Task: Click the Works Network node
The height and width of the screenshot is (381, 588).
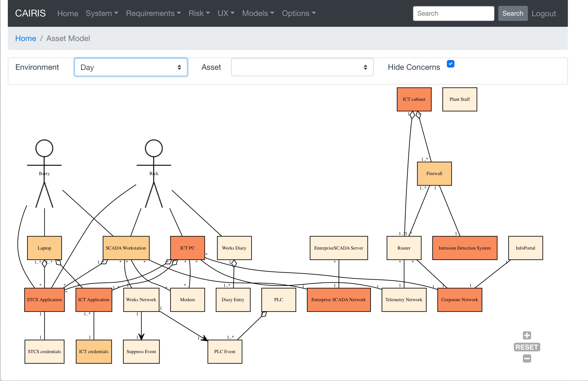Action: coord(141,300)
